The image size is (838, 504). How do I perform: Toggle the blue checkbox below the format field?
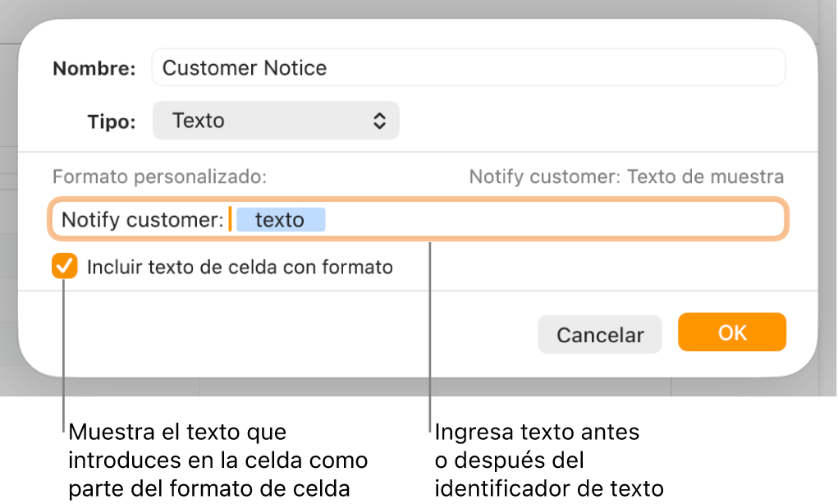63,267
